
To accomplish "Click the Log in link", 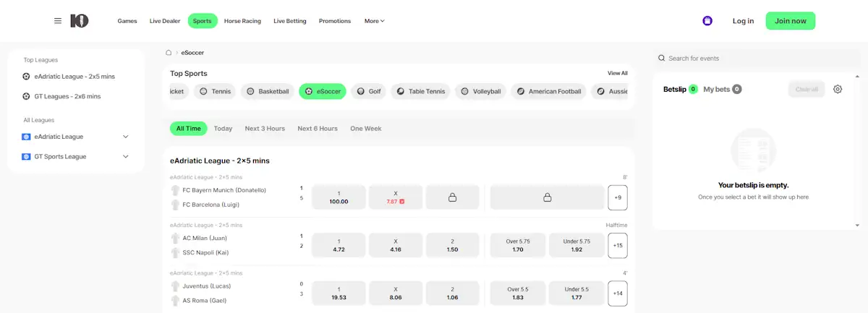I will pos(743,21).
